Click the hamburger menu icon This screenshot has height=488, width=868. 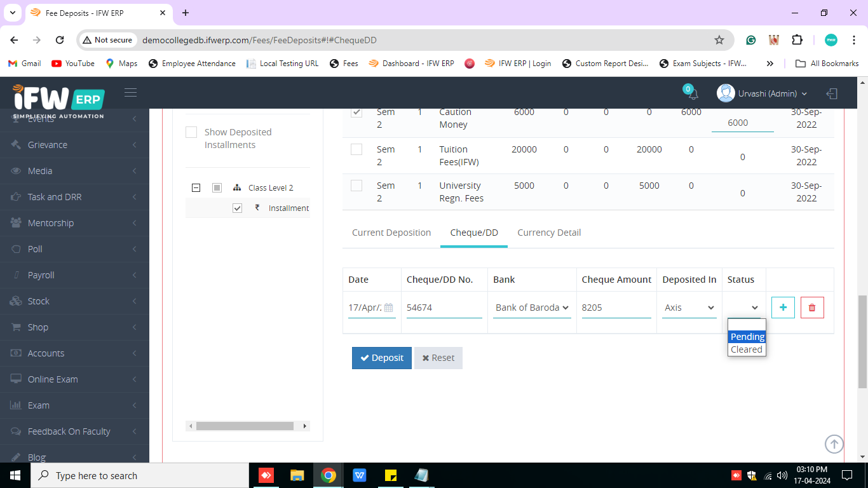[x=130, y=93]
